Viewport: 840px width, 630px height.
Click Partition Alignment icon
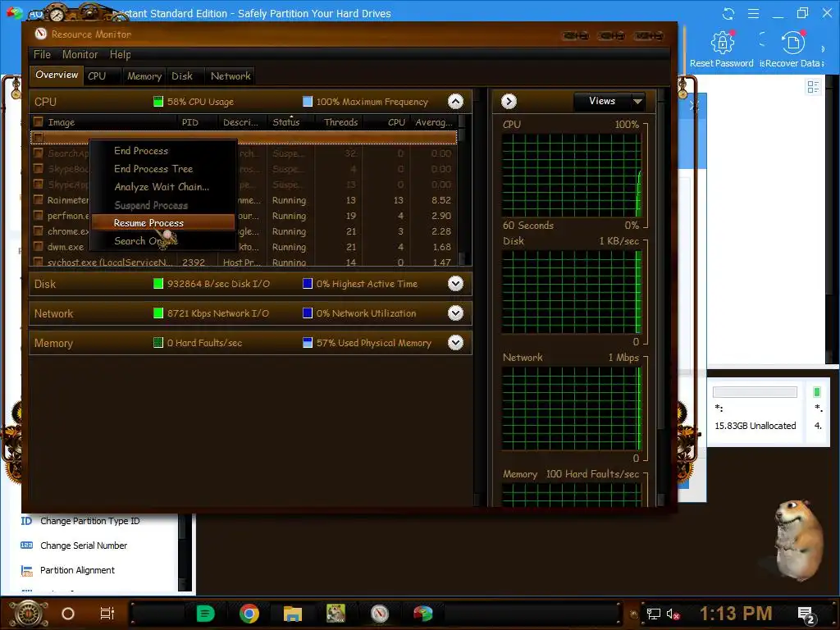pyautogui.click(x=26, y=571)
